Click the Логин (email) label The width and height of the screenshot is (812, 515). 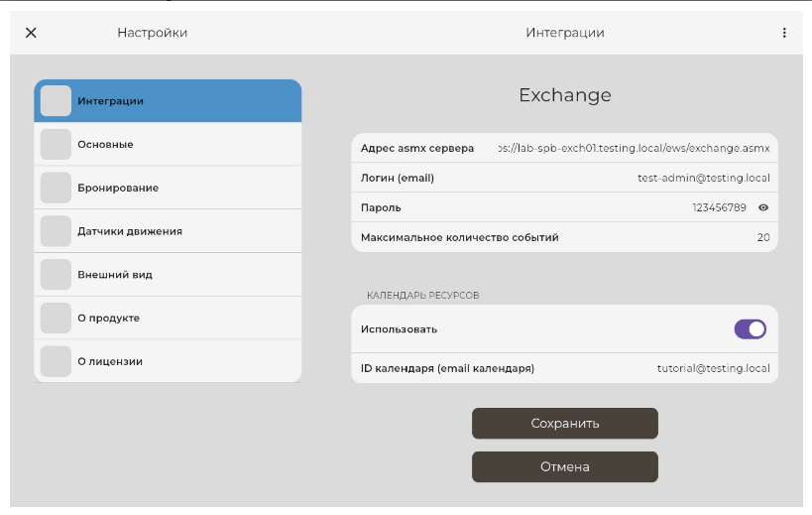[398, 178]
